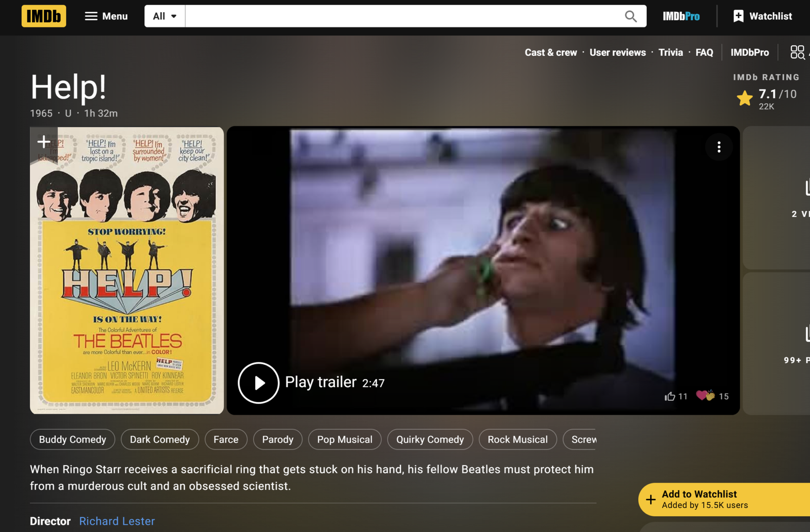Click the yellow Add to Watchlist button

pos(724,499)
